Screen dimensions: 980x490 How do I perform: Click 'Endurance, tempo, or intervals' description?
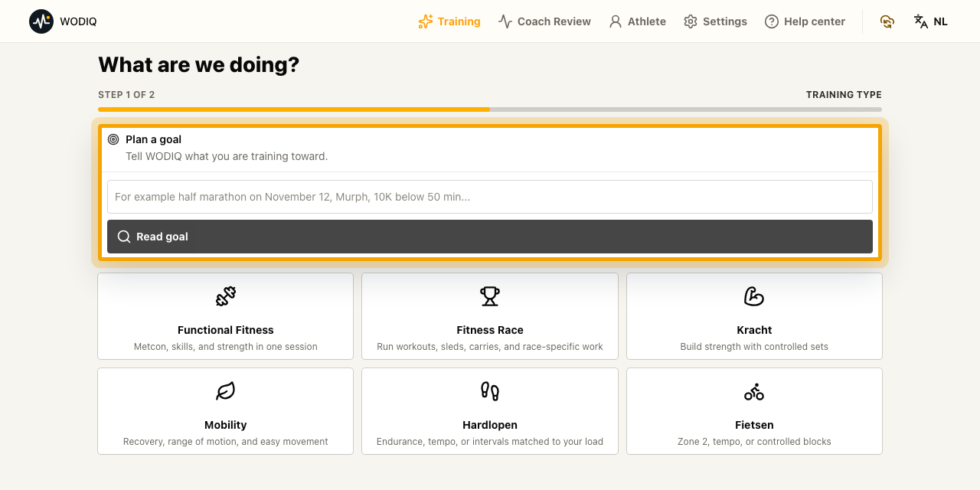coord(490,442)
